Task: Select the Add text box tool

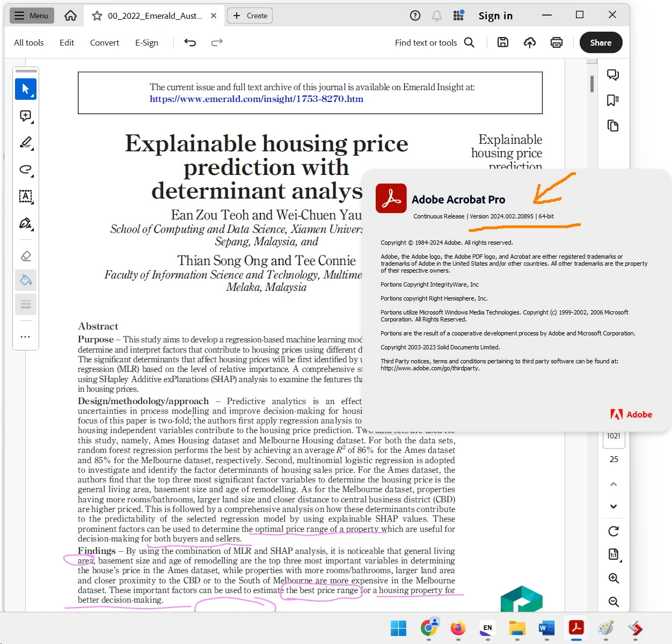Action: point(26,196)
